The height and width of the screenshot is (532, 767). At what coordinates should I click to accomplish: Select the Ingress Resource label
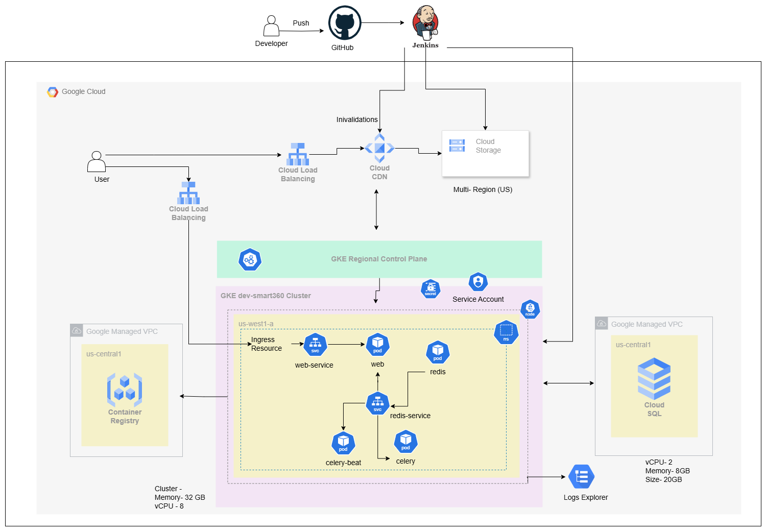[267, 344]
